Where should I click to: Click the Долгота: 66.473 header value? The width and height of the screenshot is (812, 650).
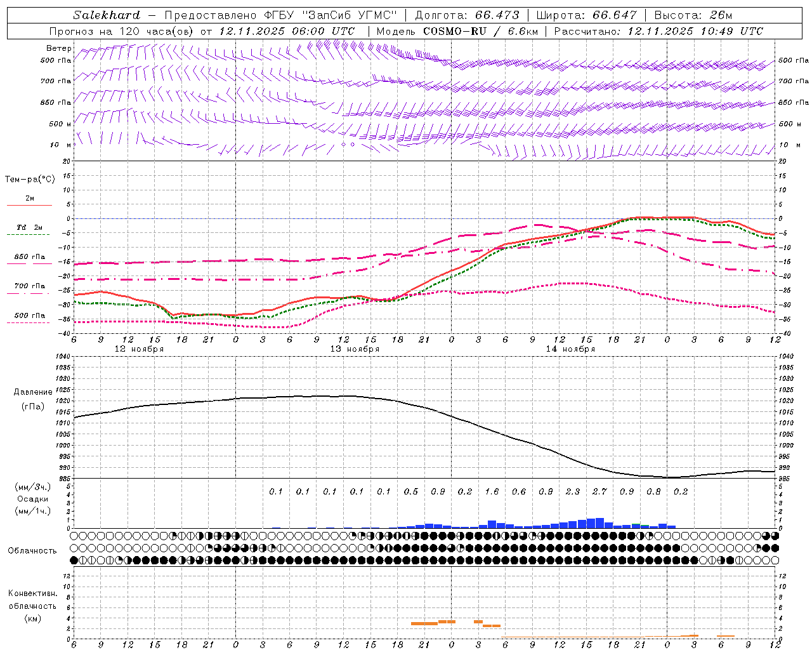(467, 15)
